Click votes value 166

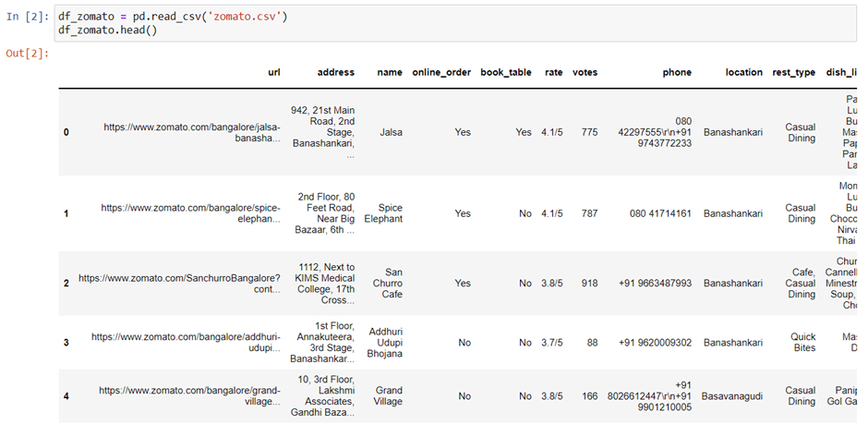tap(589, 395)
